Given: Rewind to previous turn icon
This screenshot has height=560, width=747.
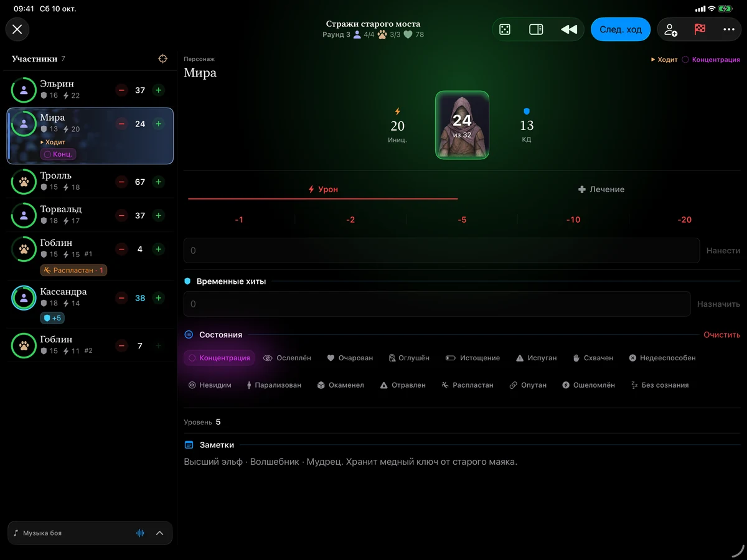Looking at the screenshot, I should tap(568, 29).
